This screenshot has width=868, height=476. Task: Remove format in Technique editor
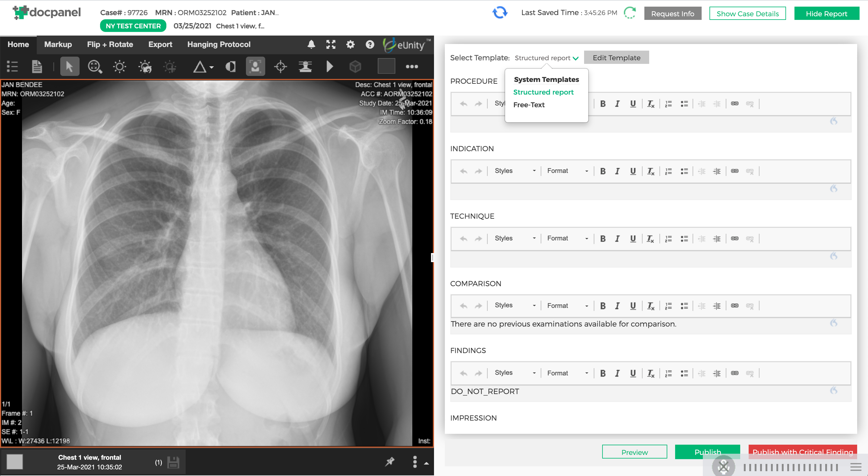[651, 239]
